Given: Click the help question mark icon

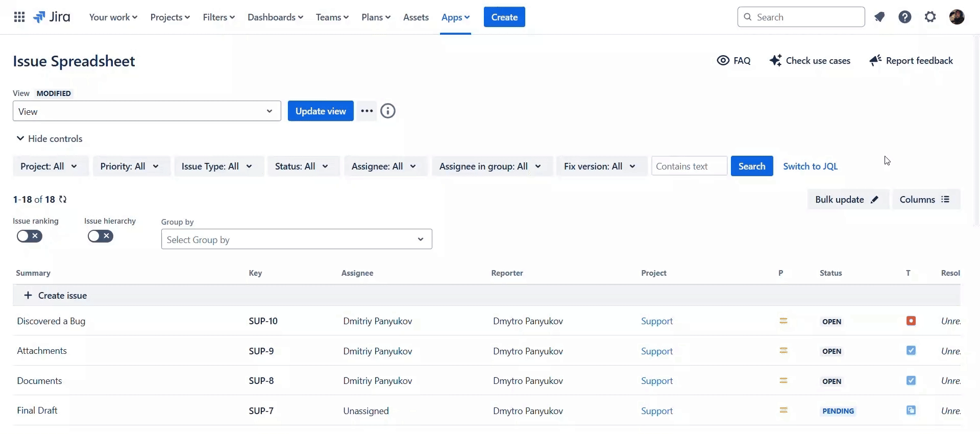Looking at the screenshot, I should 904,17.
